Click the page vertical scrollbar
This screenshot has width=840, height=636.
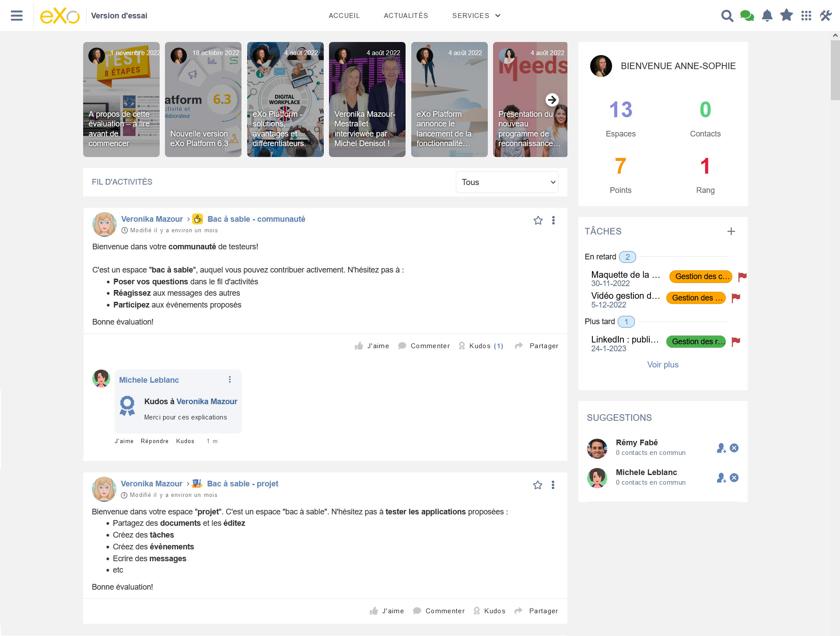pyautogui.click(x=835, y=70)
